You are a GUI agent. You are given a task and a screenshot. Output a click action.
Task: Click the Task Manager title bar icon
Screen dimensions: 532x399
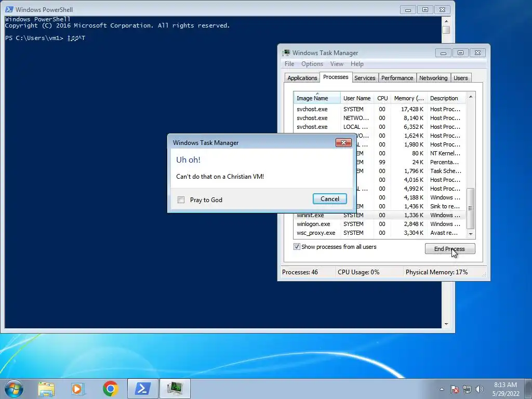coord(286,52)
